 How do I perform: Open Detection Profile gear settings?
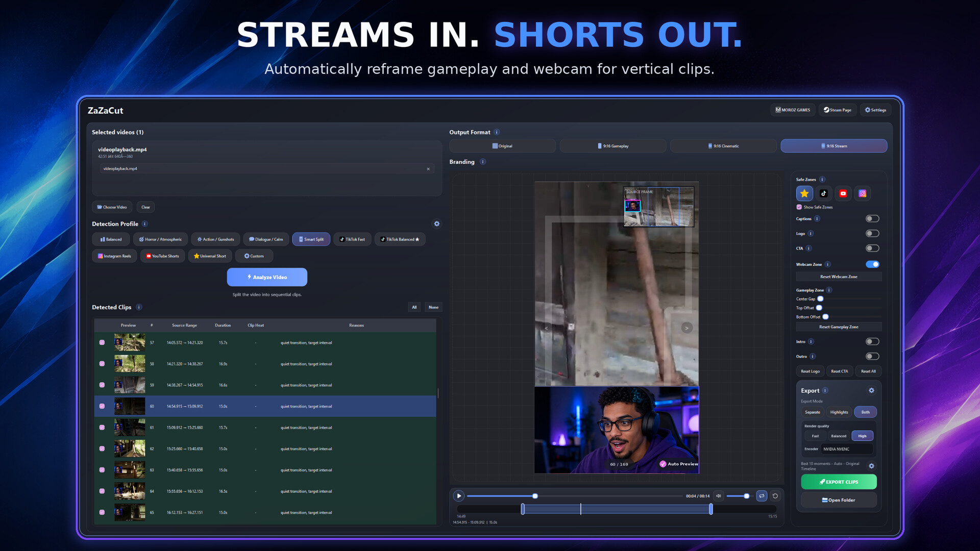tap(437, 224)
